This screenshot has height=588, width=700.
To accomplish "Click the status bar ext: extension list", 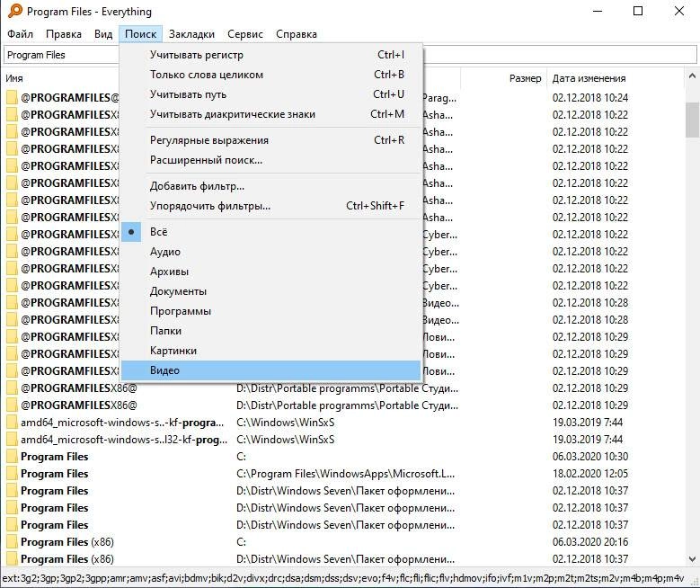I will [x=343, y=578].
